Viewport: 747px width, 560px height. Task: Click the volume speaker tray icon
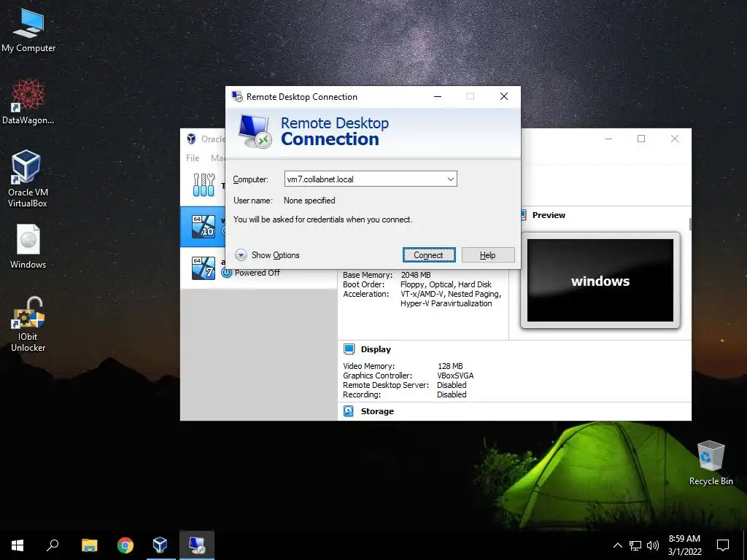(653, 545)
